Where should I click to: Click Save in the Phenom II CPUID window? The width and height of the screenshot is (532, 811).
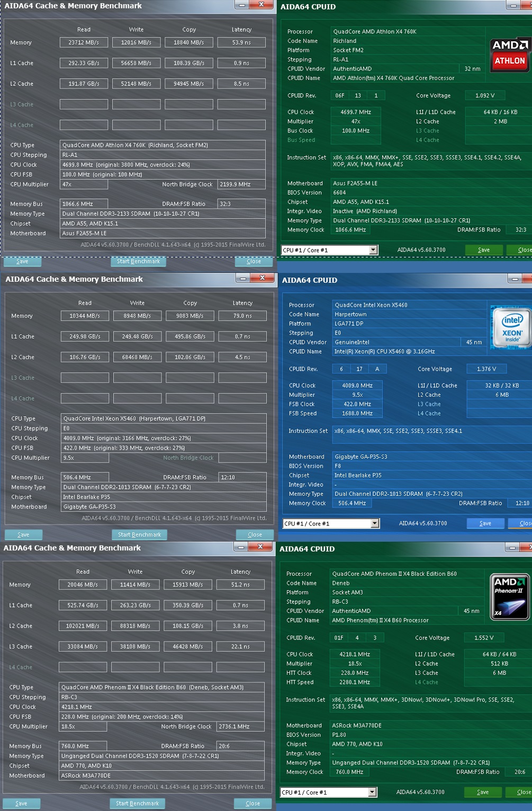[x=483, y=792]
